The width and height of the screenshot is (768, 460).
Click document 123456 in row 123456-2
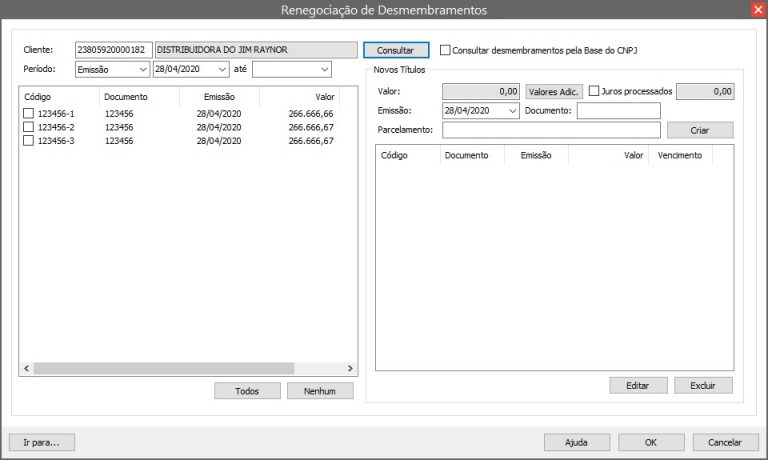coord(119,127)
